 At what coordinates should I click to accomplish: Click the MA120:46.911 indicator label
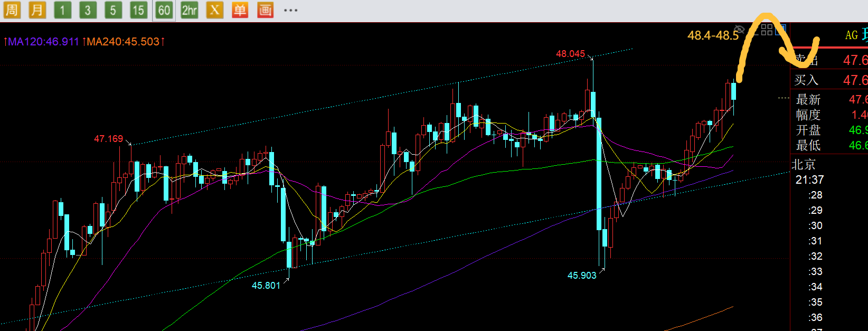(x=43, y=41)
